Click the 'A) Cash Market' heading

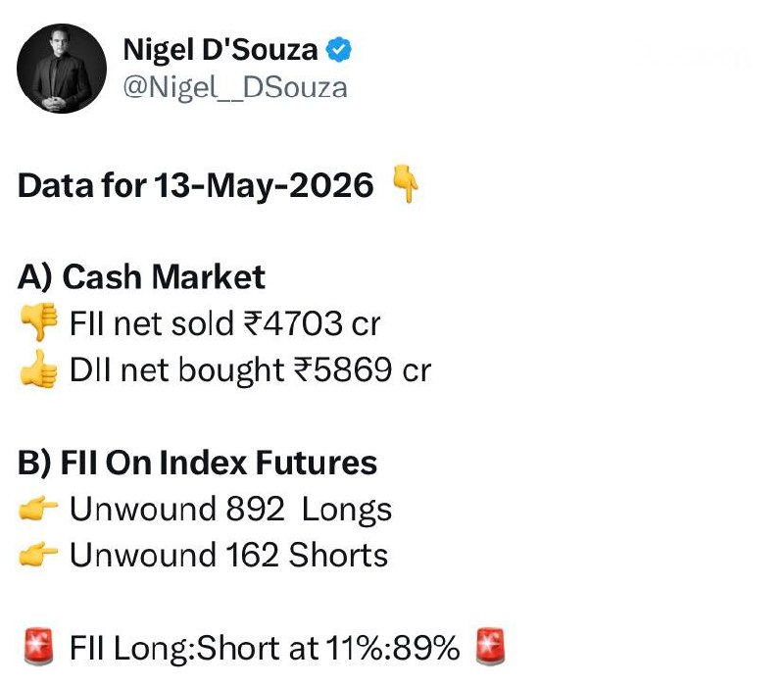click(141, 276)
